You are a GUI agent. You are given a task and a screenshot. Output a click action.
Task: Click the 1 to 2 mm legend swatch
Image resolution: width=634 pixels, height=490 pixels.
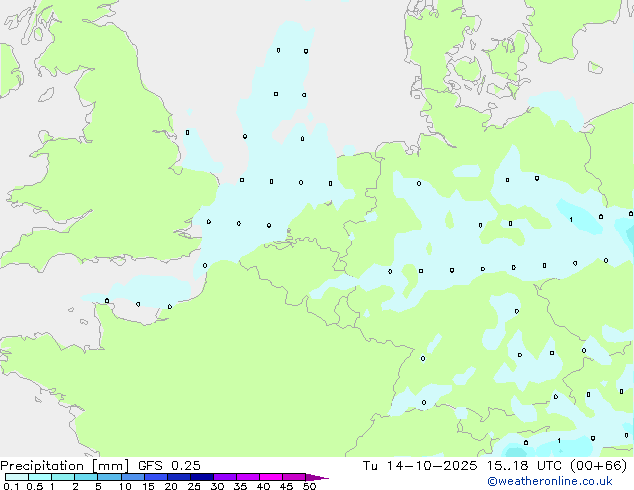63,477
